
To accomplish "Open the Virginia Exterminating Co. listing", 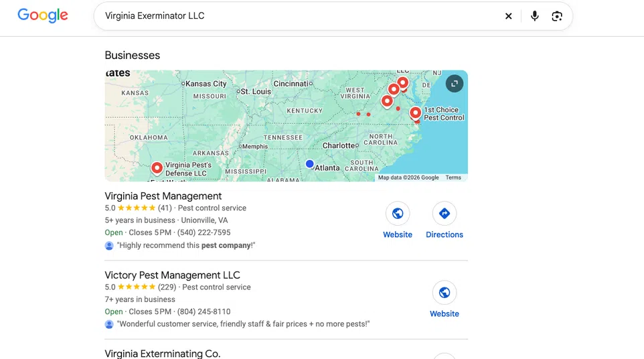I will pyautogui.click(x=163, y=354).
